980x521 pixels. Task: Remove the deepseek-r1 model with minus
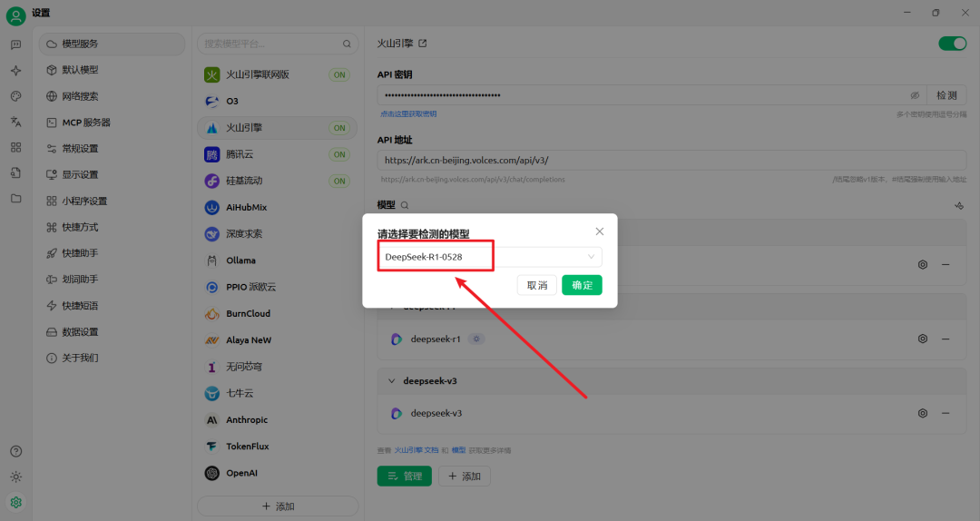point(946,339)
